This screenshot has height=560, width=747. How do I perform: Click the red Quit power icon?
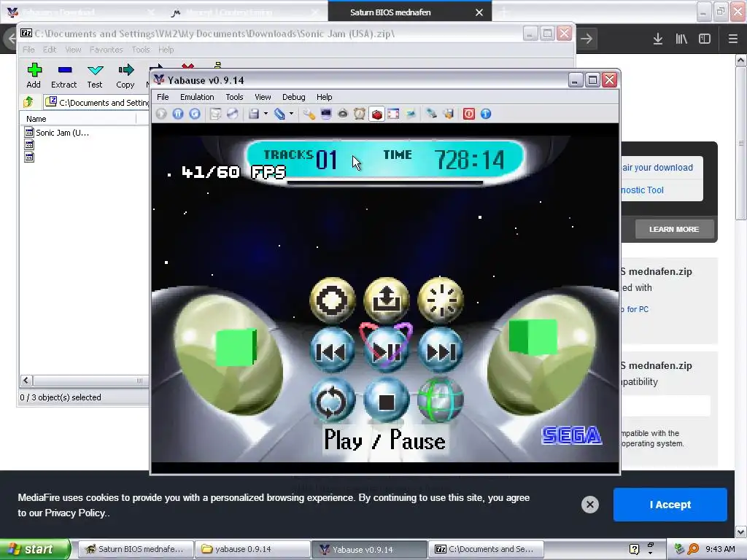click(x=469, y=114)
